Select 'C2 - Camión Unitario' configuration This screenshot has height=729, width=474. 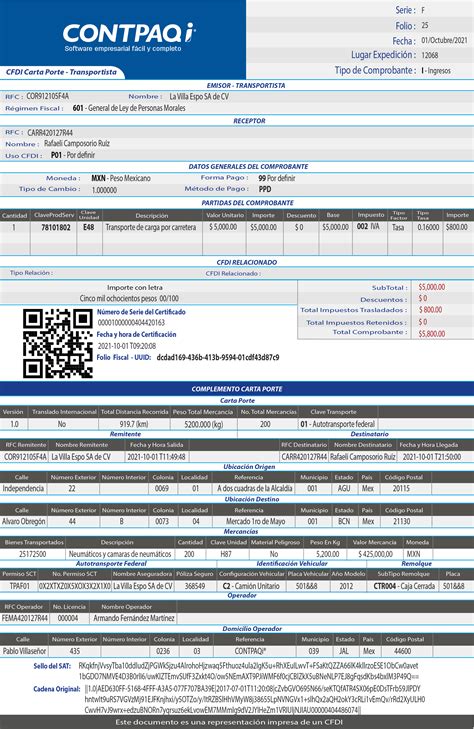click(251, 586)
